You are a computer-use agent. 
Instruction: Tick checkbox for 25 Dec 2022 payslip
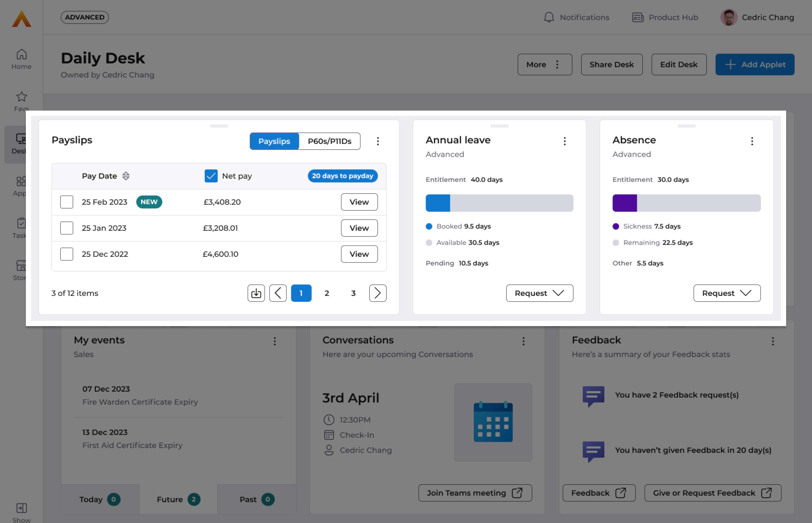click(x=67, y=254)
